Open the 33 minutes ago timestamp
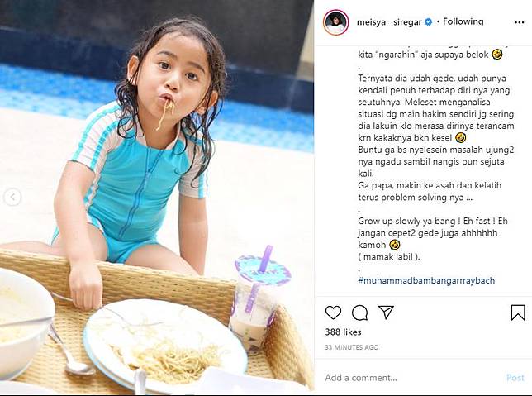Viewport: 532px width, 396px height. point(352,347)
